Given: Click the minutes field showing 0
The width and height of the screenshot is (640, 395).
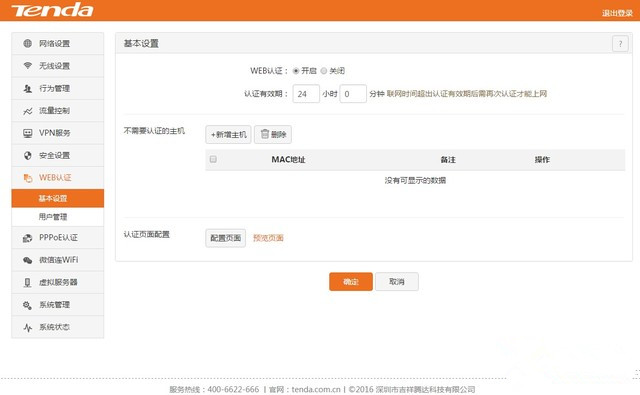Looking at the screenshot, I should click(x=353, y=94).
